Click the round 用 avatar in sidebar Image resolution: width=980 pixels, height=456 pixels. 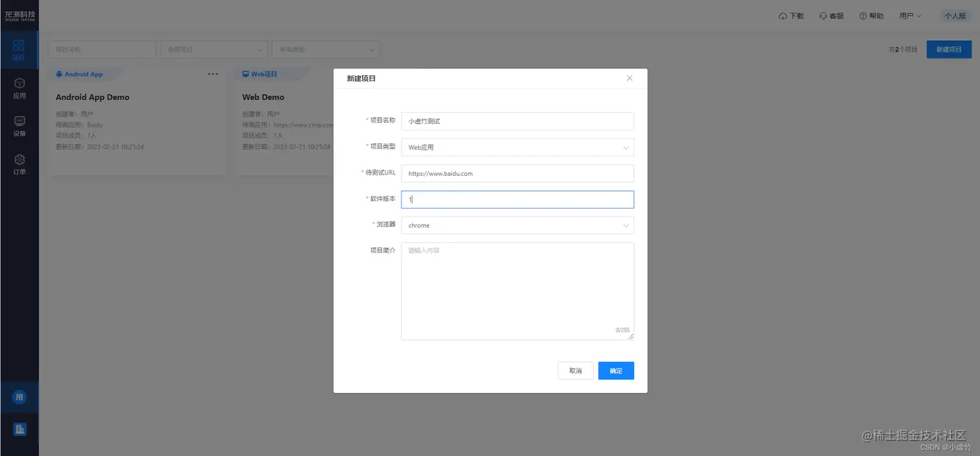coord(19,397)
